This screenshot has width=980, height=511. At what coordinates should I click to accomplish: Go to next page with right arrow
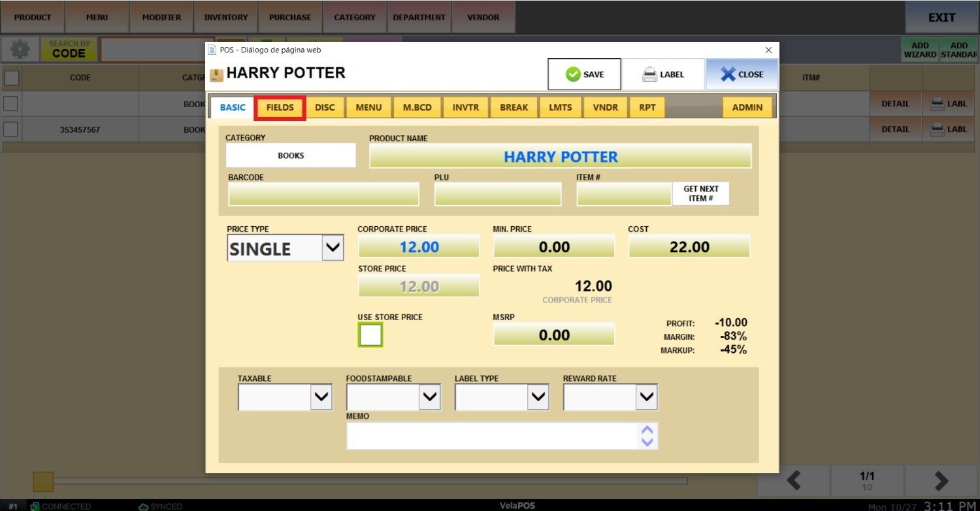click(941, 481)
